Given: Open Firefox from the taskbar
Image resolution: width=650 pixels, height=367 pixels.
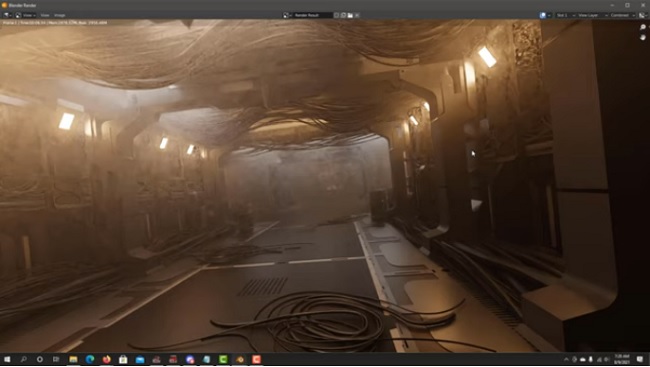Looking at the screenshot, I should [107, 359].
